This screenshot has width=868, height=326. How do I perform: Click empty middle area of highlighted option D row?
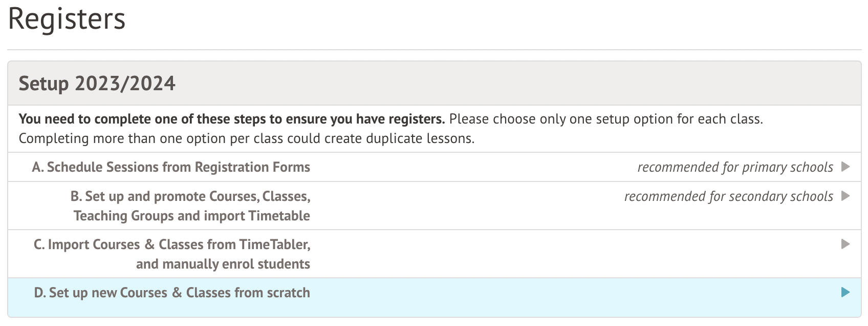pos(512,297)
